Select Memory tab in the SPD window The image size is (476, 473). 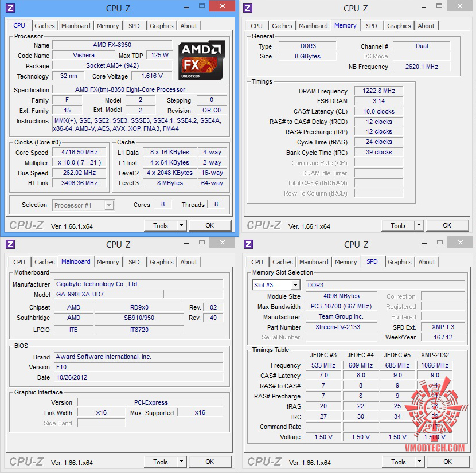pyautogui.click(x=346, y=262)
